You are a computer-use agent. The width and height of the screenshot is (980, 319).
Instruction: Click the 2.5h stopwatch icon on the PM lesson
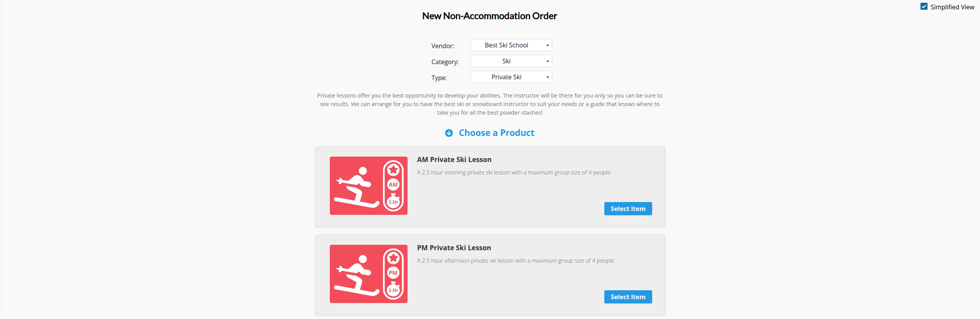[x=393, y=289]
